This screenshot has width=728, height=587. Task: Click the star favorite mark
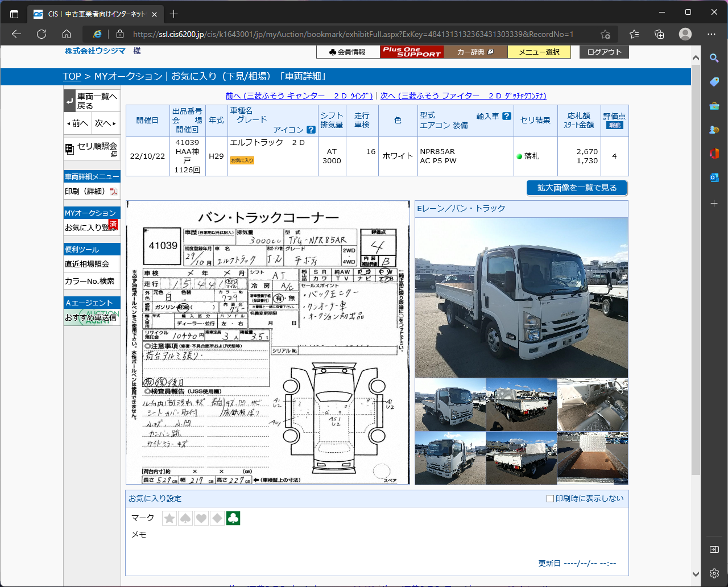[169, 518]
